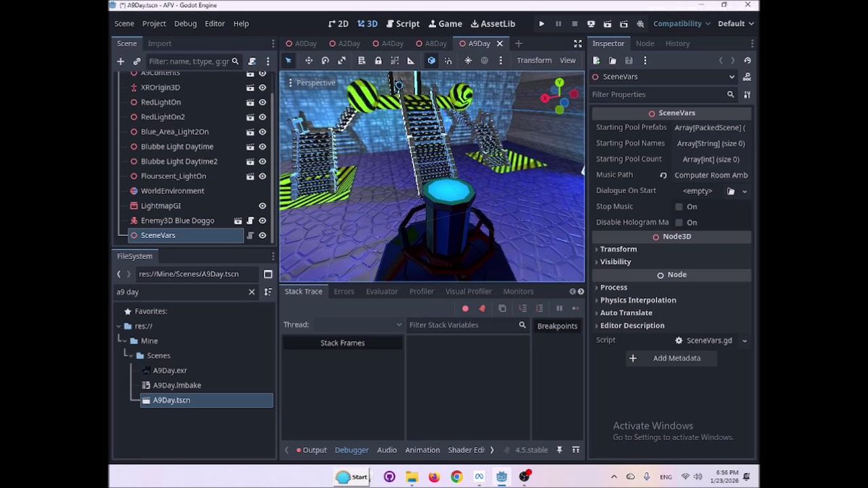Toggle preview sunlight in the viewport toolbar
The width and height of the screenshot is (868, 488).
click(468, 60)
